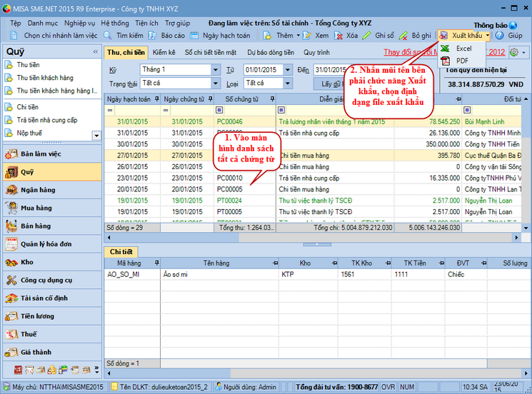Open the Thuế module
Screen dimensions: 532x394
point(52,334)
